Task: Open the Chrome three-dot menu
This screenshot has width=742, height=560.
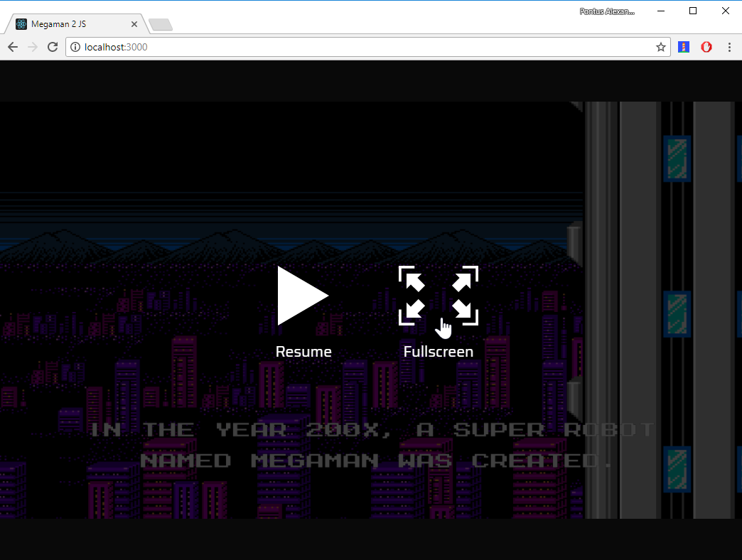Action: (x=730, y=47)
